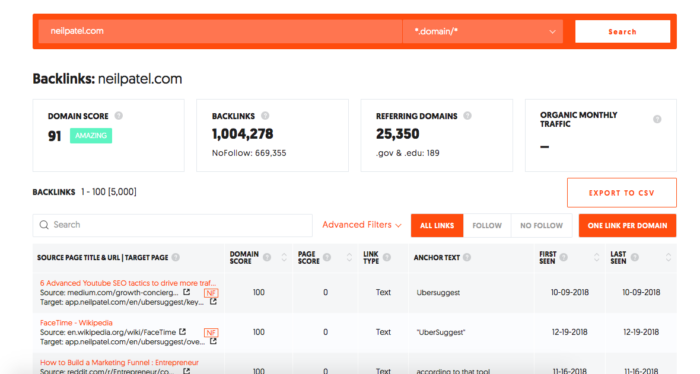Click the Search button in the orange bar
This screenshot has width=700, height=374.
(x=622, y=32)
